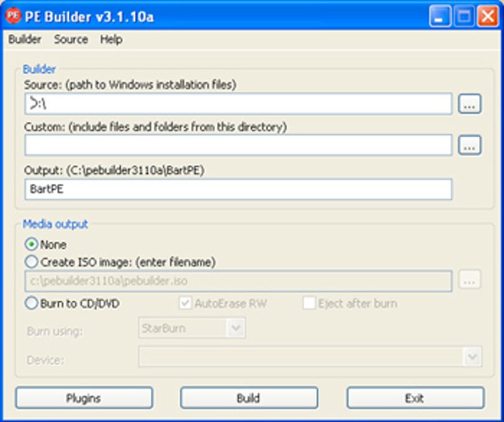The height and width of the screenshot is (422, 504).
Task: Enable Eject after burn checkbox
Action: (309, 303)
